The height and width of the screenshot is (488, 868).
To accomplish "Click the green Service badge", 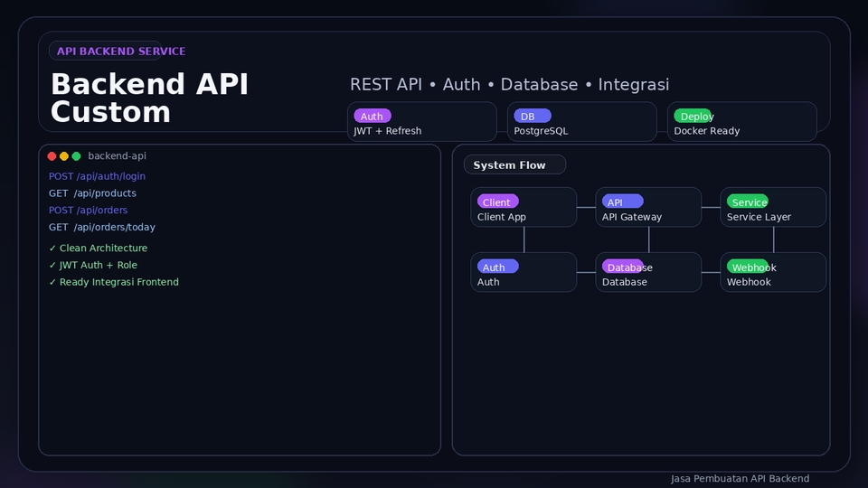I will click(x=747, y=202).
